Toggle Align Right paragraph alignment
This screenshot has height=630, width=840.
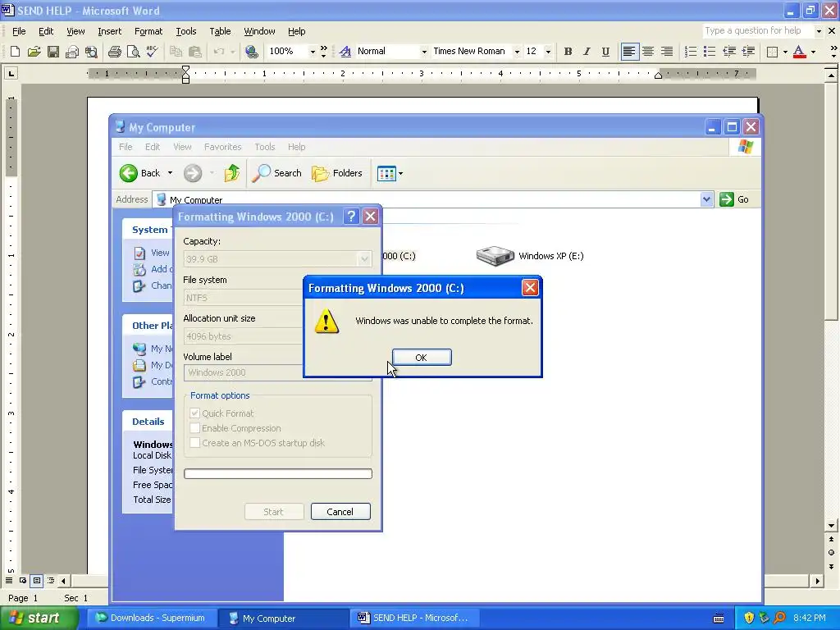(x=667, y=52)
